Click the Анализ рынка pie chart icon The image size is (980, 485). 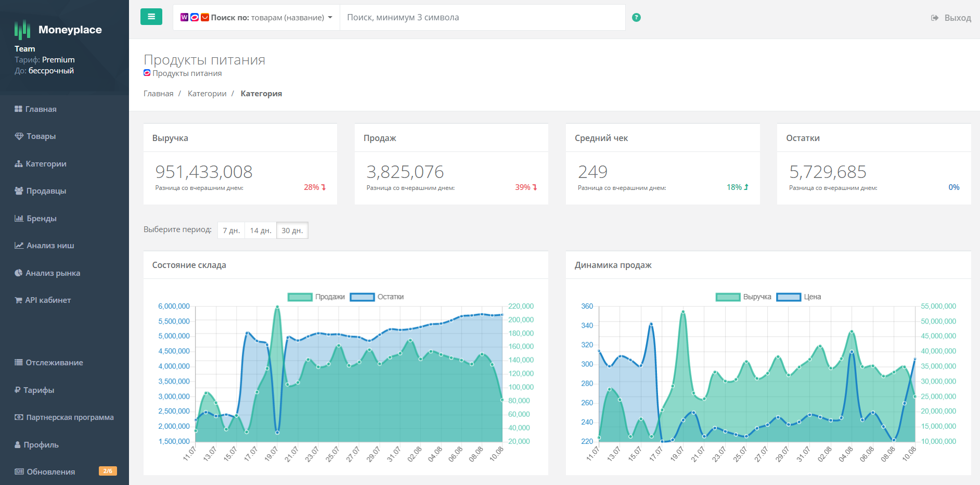coord(19,273)
